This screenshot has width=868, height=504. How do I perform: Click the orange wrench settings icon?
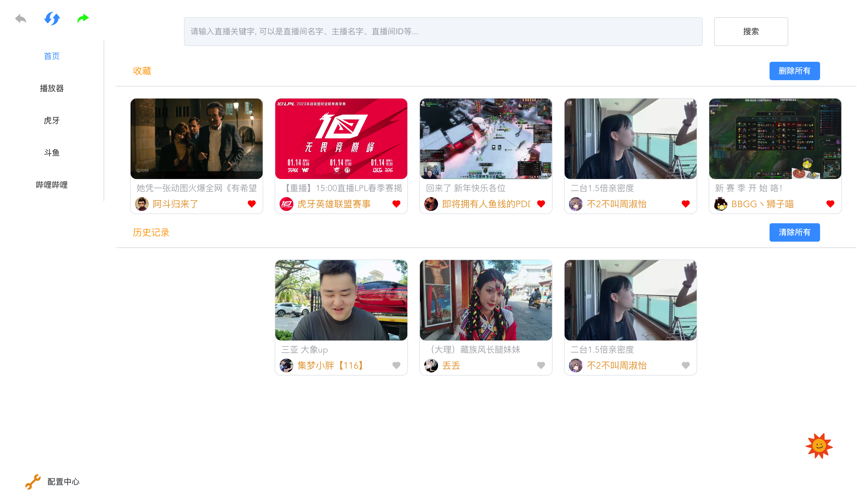[33, 482]
